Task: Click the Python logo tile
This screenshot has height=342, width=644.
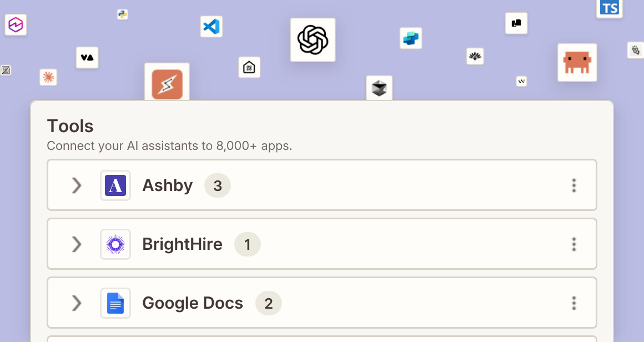Action: (122, 14)
